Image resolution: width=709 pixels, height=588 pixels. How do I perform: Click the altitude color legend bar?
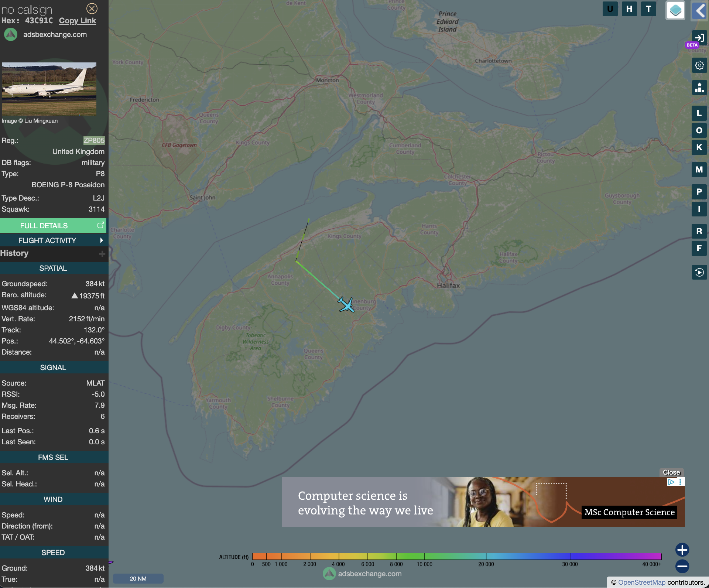457,556
